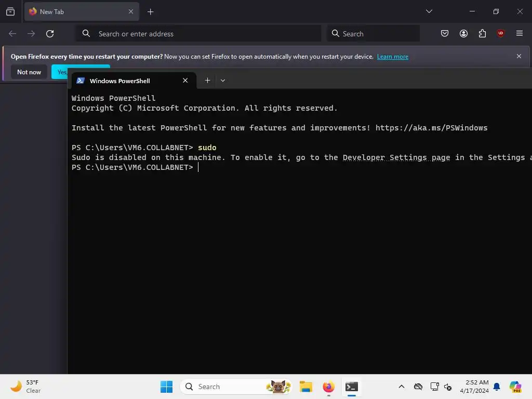Open a new Firefox tab with plus
This screenshot has width=532, height=399.
click(x=150, y=12)
